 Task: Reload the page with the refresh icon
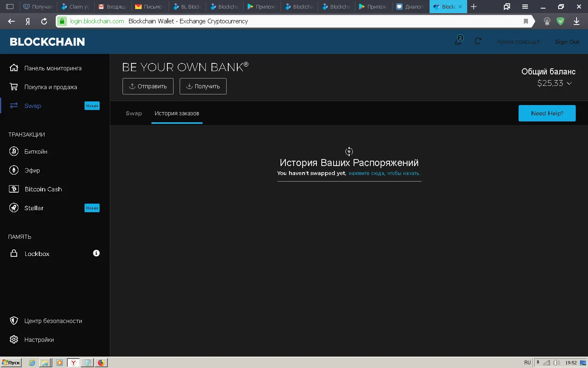[44, 21]
